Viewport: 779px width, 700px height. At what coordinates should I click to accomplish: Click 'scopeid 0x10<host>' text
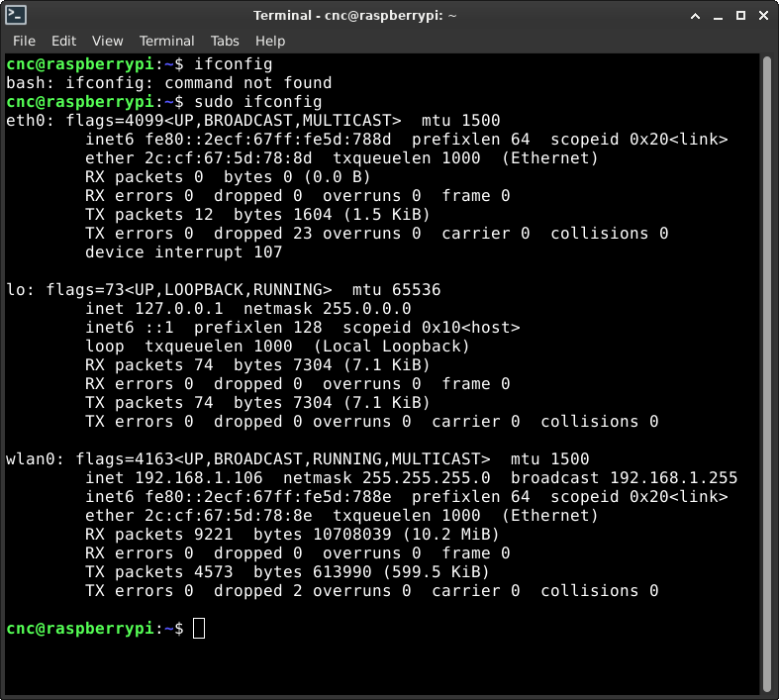point(432,328)
